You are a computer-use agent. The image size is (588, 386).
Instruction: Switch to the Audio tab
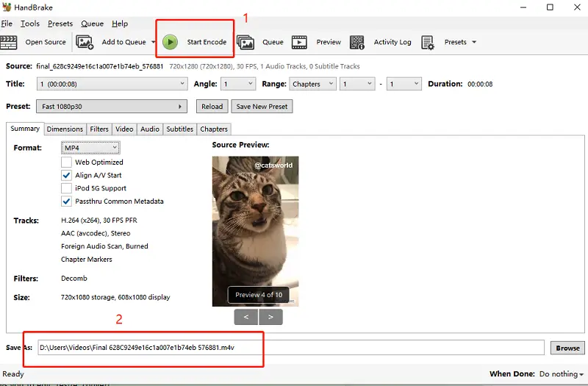tap(150, 129)
